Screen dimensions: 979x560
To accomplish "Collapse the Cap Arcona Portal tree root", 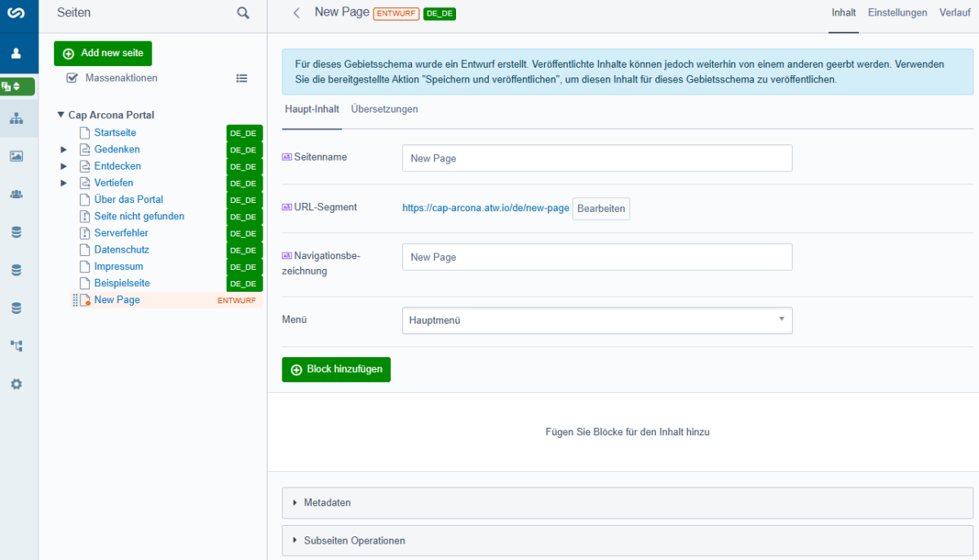I will (x=60, y=116).
